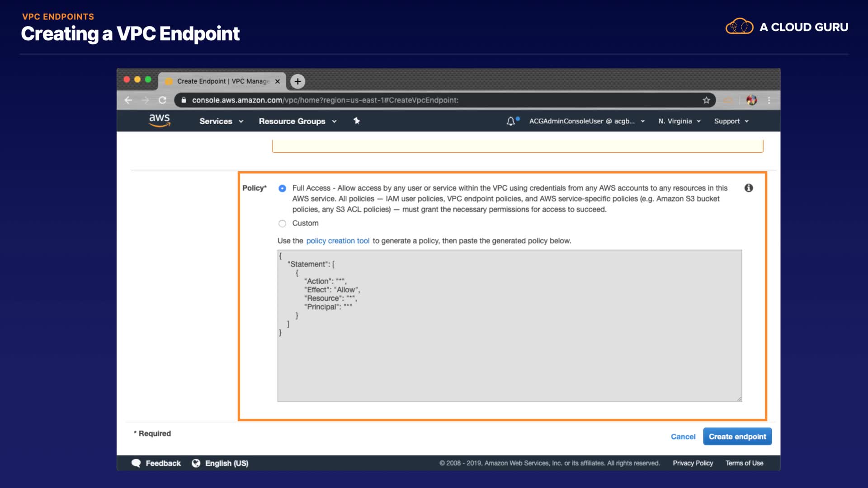Select the Full Access policy radio

tap(282, 188)
